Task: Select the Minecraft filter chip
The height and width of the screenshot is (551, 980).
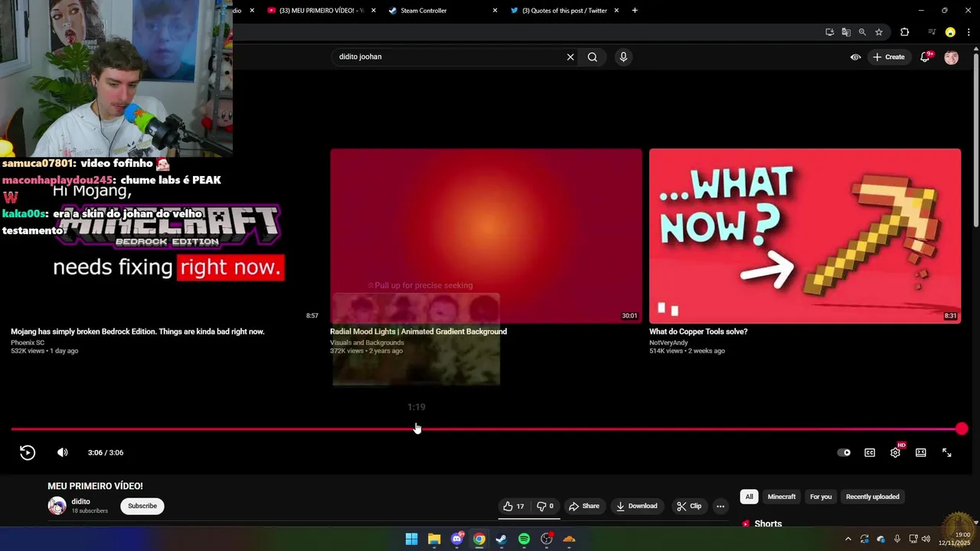Action: point(782,497)
